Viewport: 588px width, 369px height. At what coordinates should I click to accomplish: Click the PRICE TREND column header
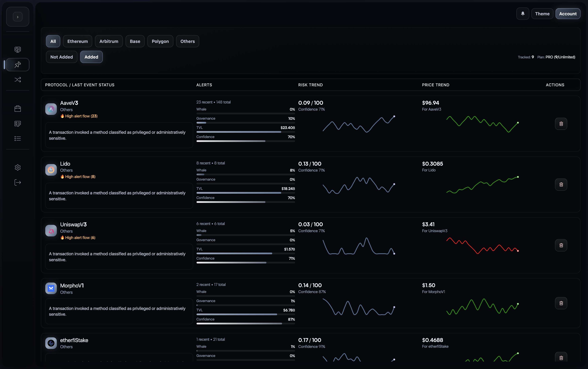coord(436,85)
